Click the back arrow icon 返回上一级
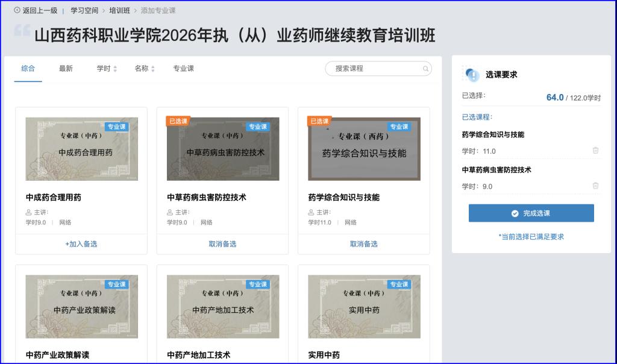This screenshot has height=364, width=617. 17,10
